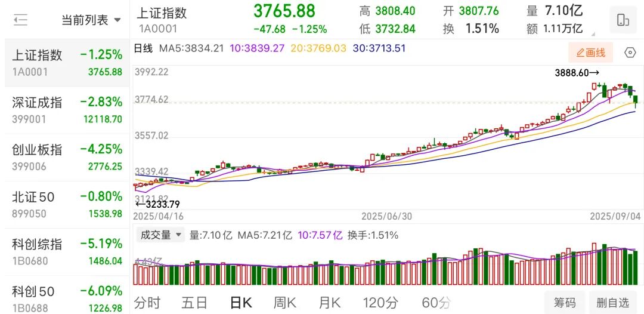Viewport: 644px width, 314px height.
Task: Click the 高 3808.40 high value
Action: 388,11
